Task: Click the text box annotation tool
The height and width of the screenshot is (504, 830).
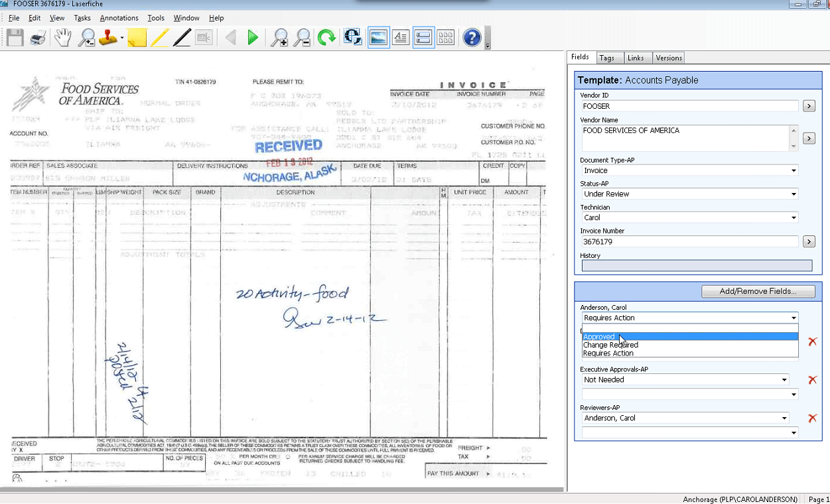Action: coord(204,38)
